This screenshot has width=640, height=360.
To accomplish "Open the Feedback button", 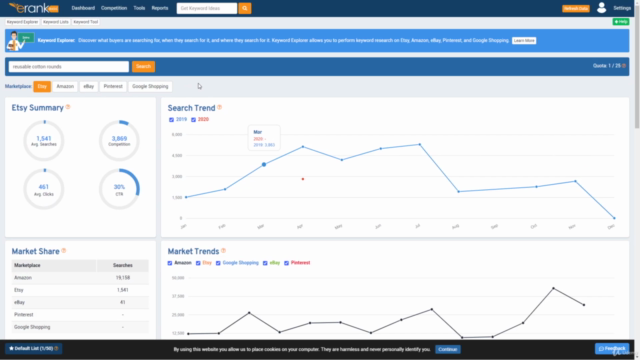I will point(612,349).
